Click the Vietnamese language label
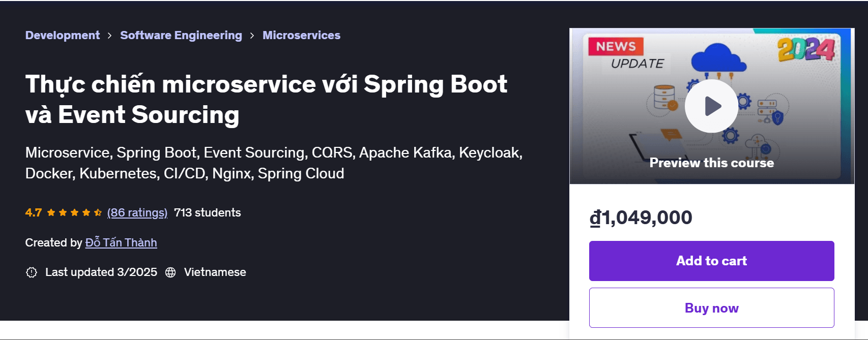868x340 pixels. [x=215, y=272]
